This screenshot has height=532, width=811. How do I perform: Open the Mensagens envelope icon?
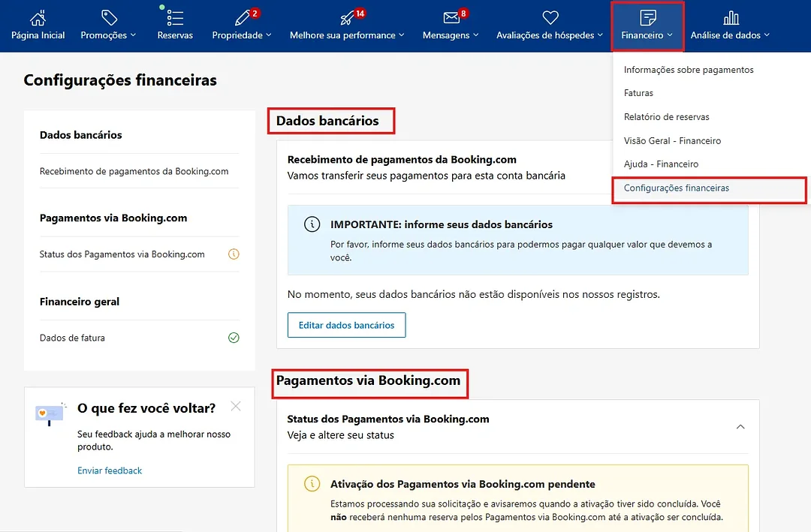point(451,18)
